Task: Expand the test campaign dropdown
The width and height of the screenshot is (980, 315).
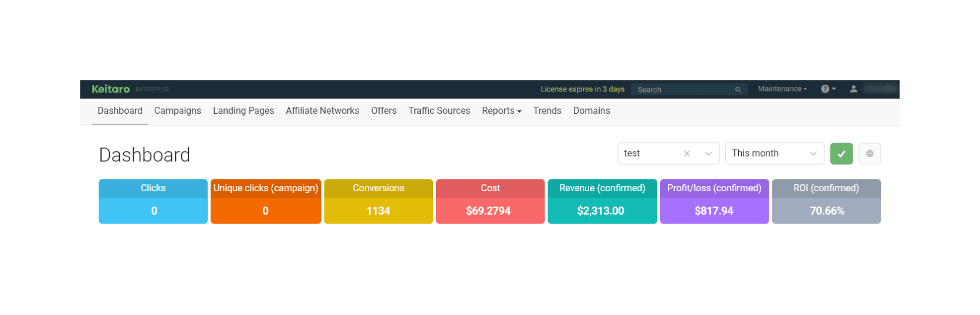Action: click(x=708, y=154)
